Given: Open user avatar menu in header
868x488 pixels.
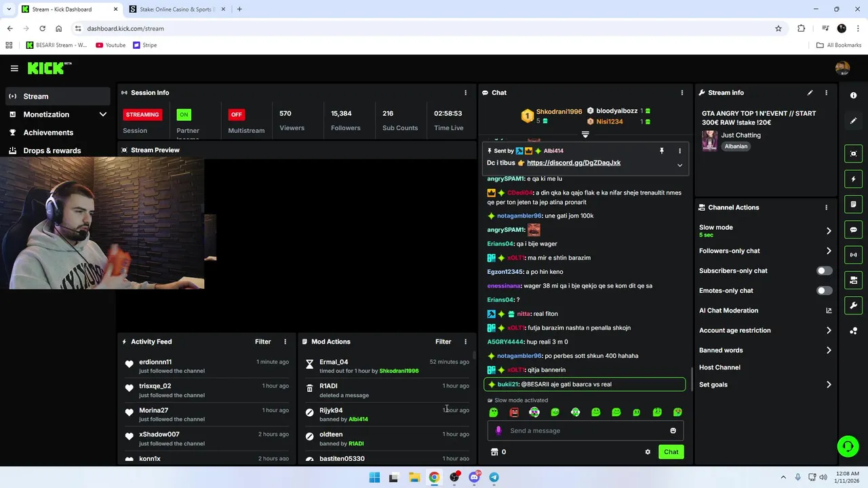Looking at the screenshot, I should pos(842,68).
